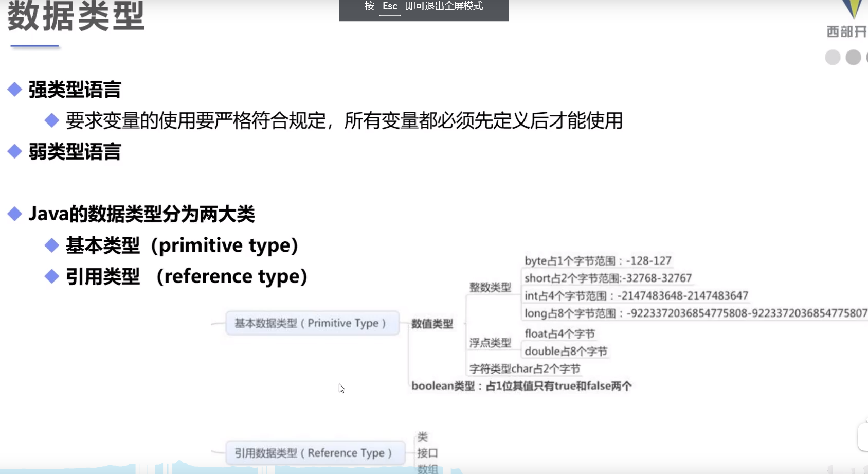Click the 整数类型 mind map node
Viewport: 868px width, 474px height.
(x=490, y=287)
